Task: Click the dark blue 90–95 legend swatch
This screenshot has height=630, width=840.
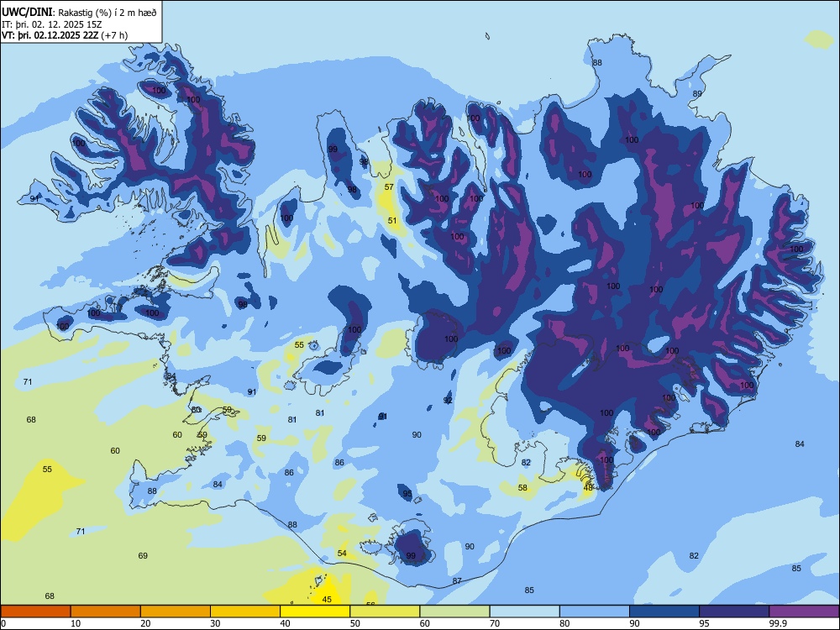Action: coord(664,612)
